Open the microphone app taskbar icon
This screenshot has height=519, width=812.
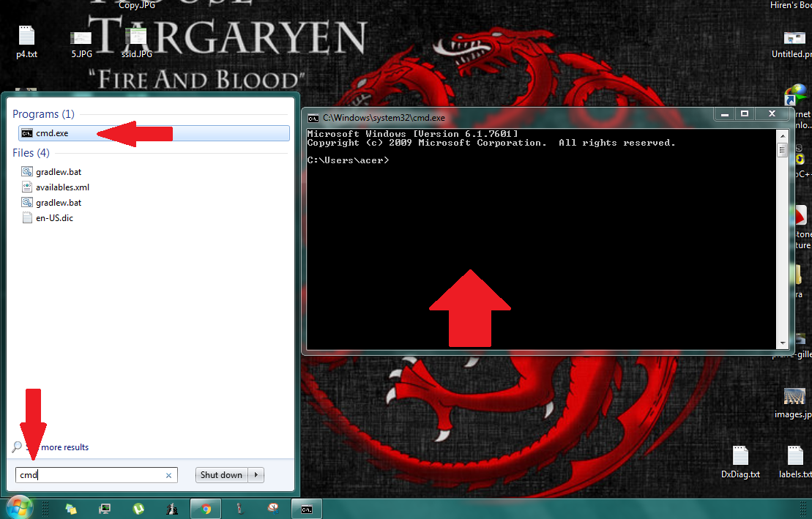(x=239, y=509)
